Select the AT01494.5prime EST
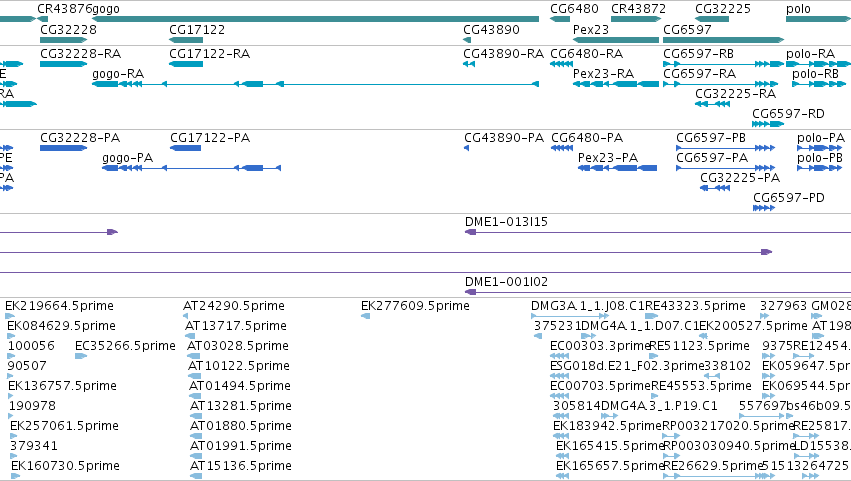851x481 pixels. click(195, 396)
